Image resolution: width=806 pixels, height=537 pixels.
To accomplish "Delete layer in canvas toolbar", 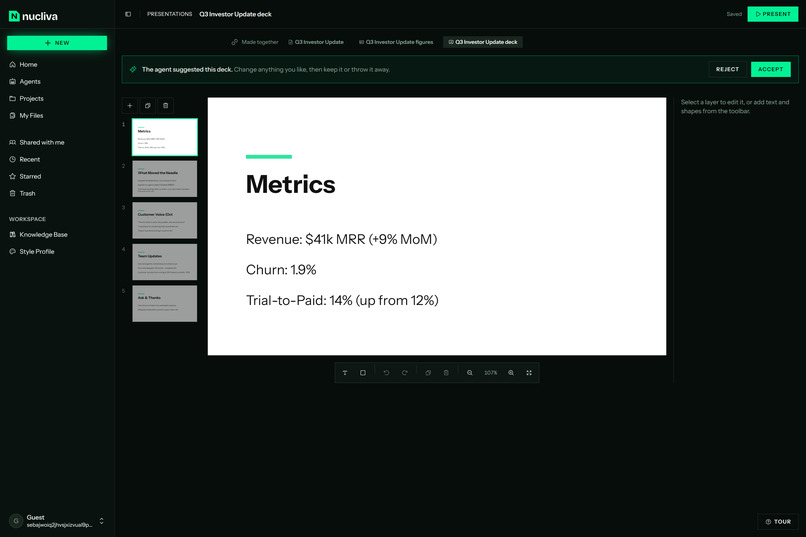I will [446, 373].
